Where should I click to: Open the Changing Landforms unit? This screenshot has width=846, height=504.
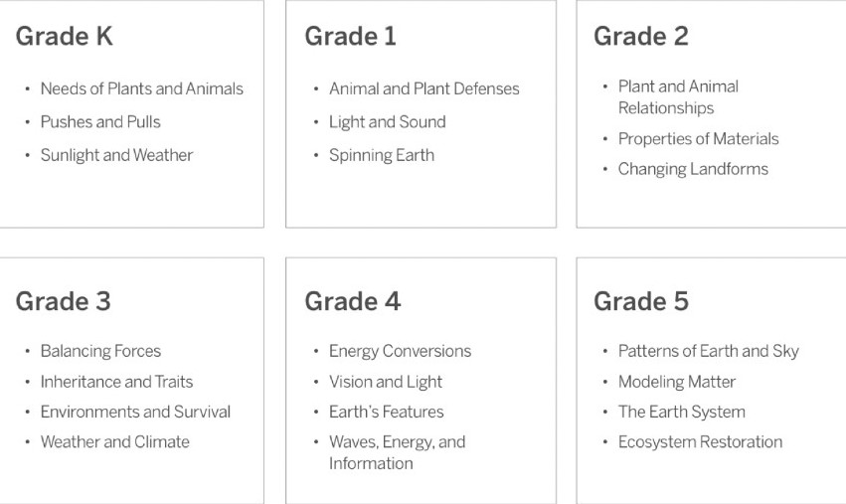click(693, 169)
